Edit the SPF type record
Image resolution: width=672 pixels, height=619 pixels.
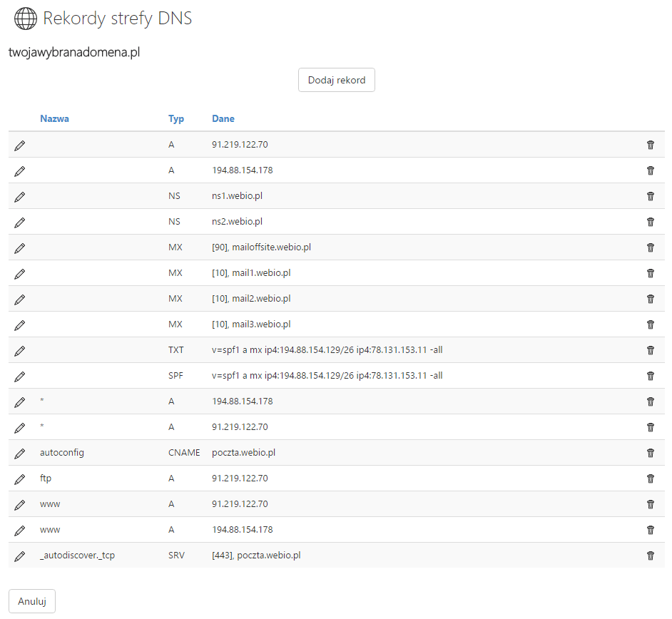click(20, 377)
